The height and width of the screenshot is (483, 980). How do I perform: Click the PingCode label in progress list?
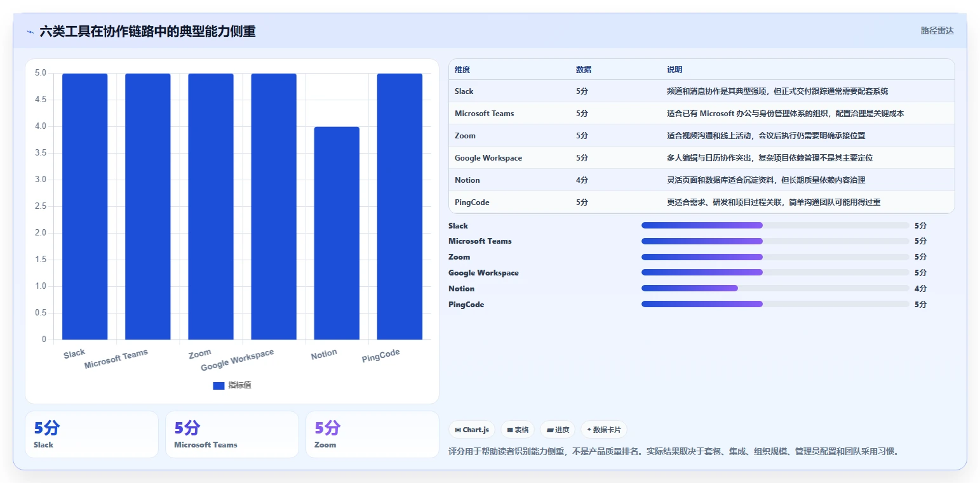466,305
